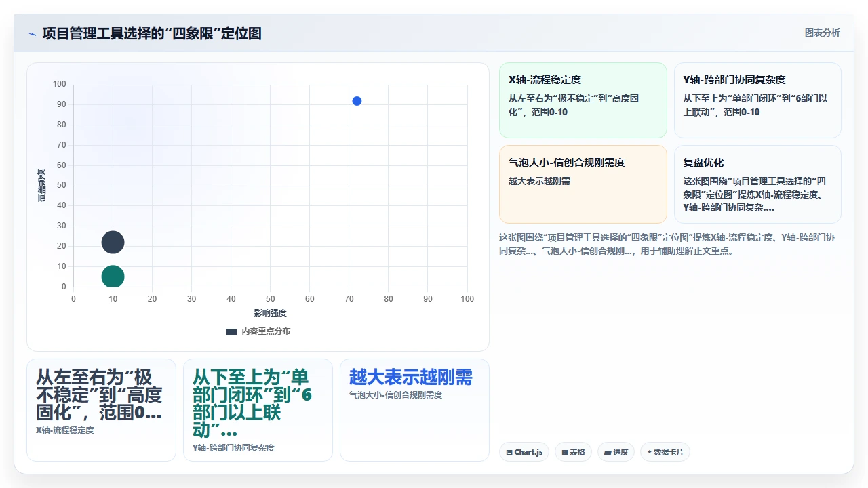Image resolution: width=868 pixels, height=488 pixels.
Task: Click the 越大表示越刚需 text in orange card
Action: coord(540,182)
